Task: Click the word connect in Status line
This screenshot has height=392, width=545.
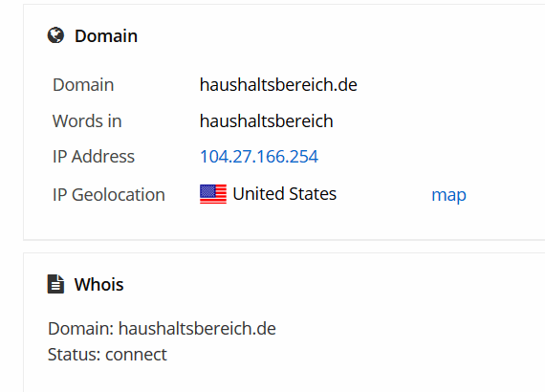Action: click(x=136, y=355)
